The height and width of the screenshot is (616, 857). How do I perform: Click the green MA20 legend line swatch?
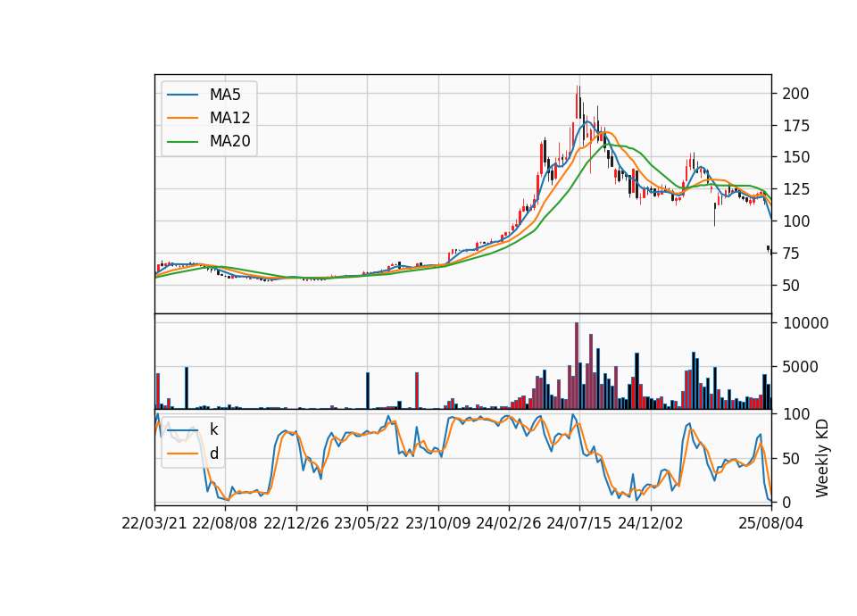[x=182, y=142]
